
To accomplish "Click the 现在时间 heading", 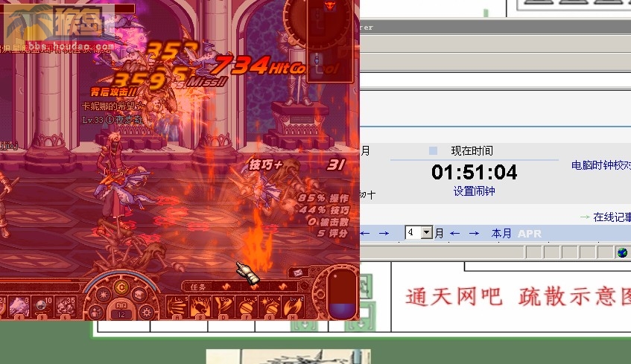I will (x=472, y=151).
